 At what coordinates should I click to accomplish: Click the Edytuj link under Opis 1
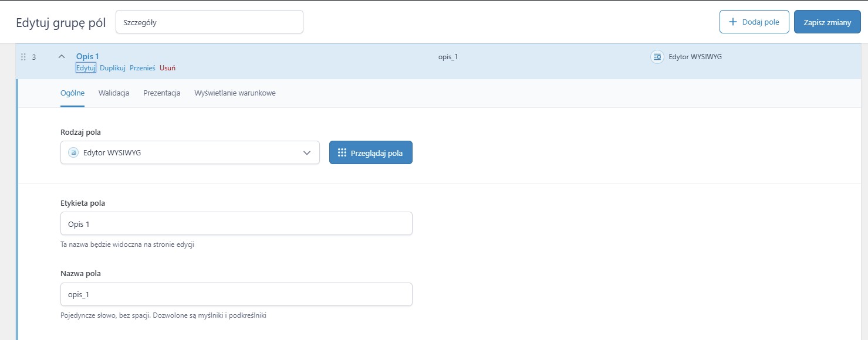click(x=86, y=68)
